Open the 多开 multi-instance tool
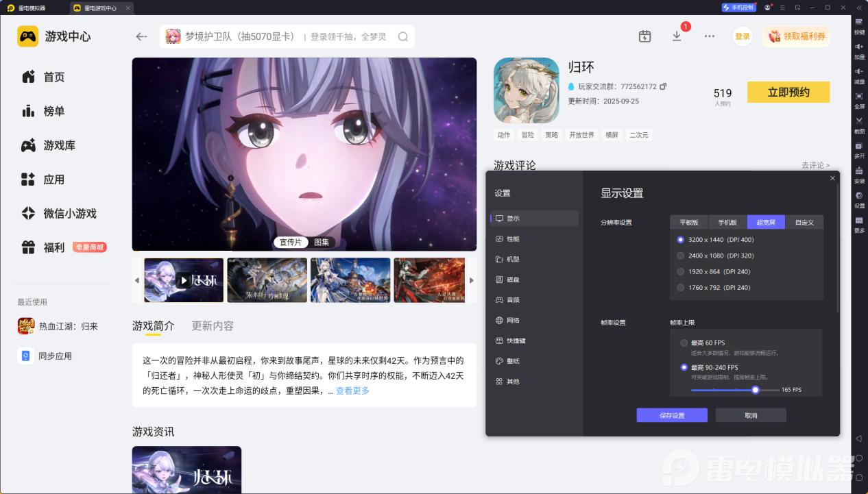The width and height of the screenshot is (868, 494). (859, 149)
